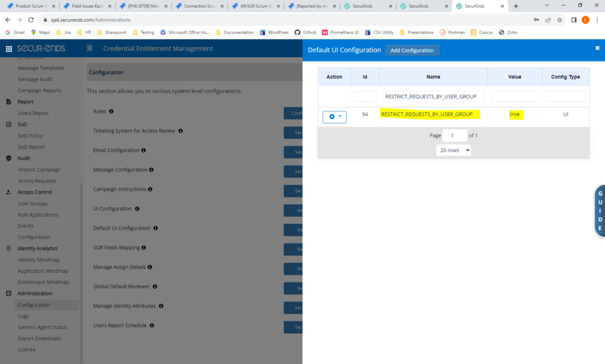Click info icon next to UI Configuration
The image size is (605, 364).
pyautogui.click(x=137, y=209)
